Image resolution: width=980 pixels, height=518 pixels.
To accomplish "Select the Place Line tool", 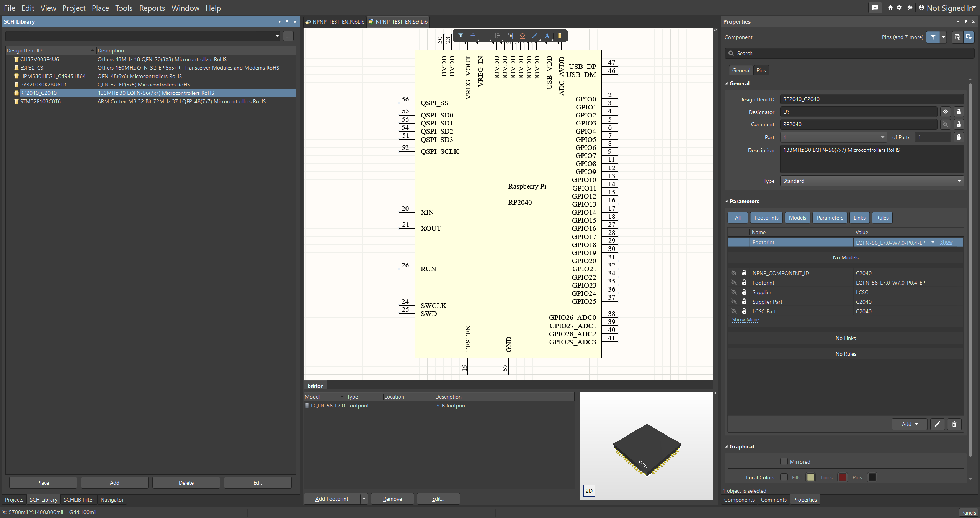I will click(x=535, y=36).
